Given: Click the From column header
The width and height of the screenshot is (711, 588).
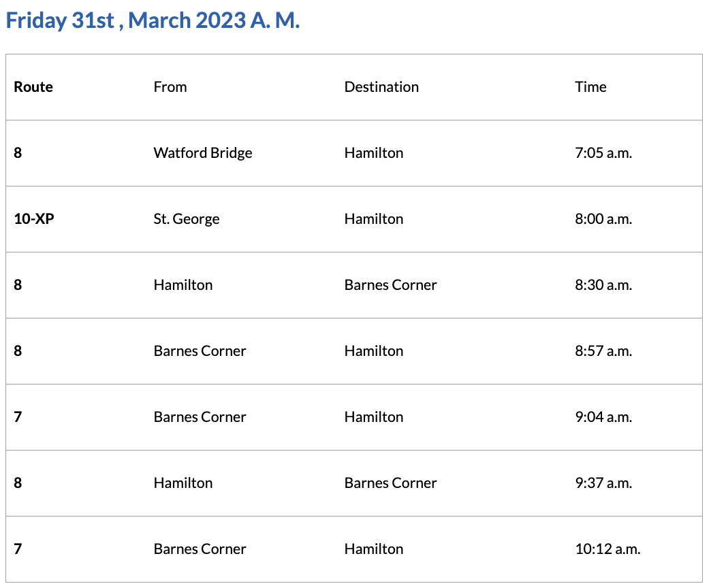Looking at the screenshot, I should point(170,87).
